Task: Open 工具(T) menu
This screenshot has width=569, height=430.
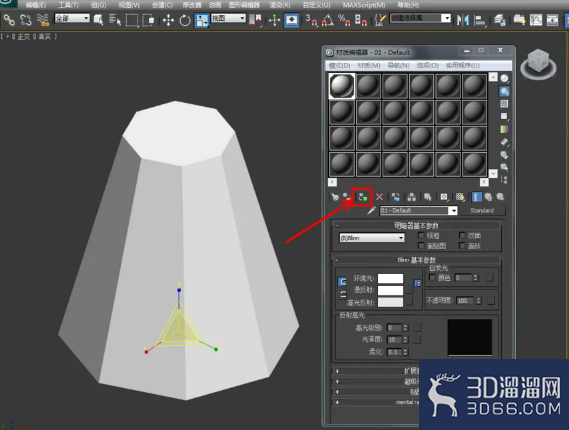Action: [x=68, y=5]
